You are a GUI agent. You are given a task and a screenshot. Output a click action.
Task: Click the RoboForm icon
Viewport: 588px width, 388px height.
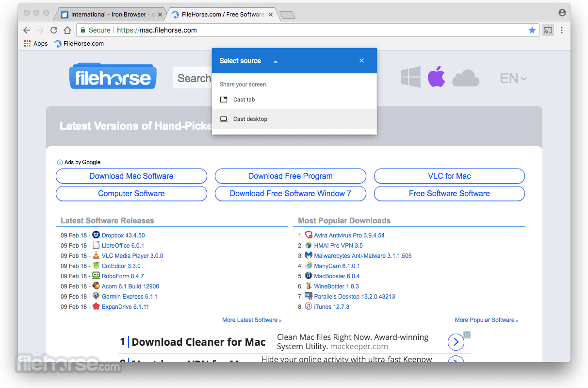(x=96, y=276)
